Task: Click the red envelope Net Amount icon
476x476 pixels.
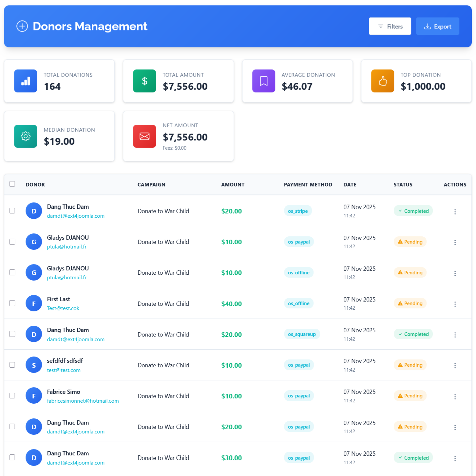Action: tap(144, 136)
